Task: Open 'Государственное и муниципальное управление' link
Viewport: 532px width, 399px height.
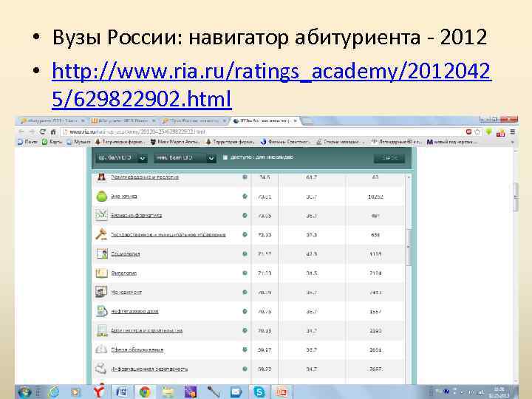Action: [168, 234]
